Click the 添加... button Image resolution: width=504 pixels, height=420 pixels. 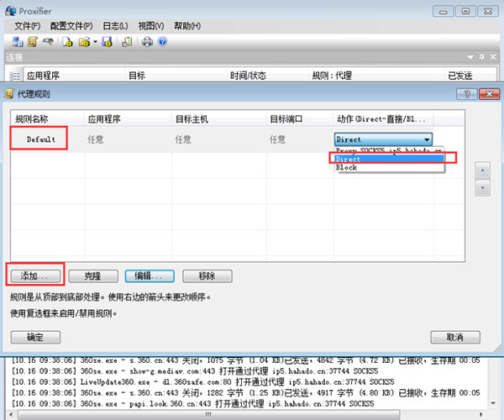point(39,276)
